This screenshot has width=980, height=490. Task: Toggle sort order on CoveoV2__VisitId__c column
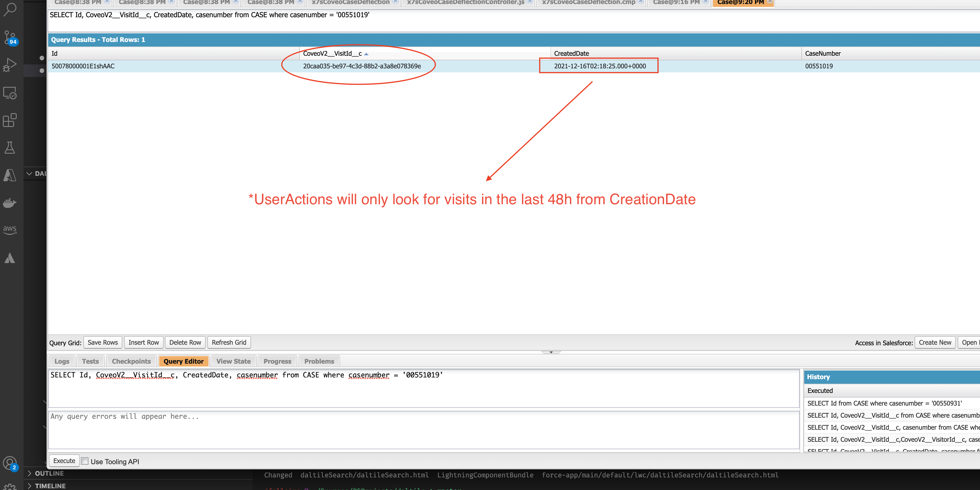[x=366, y=54]
